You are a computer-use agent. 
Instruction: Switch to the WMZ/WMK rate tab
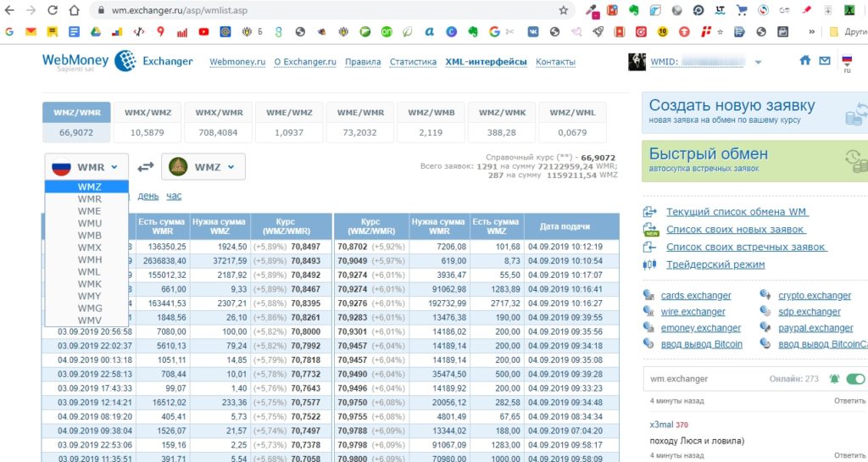coord(502,122)
